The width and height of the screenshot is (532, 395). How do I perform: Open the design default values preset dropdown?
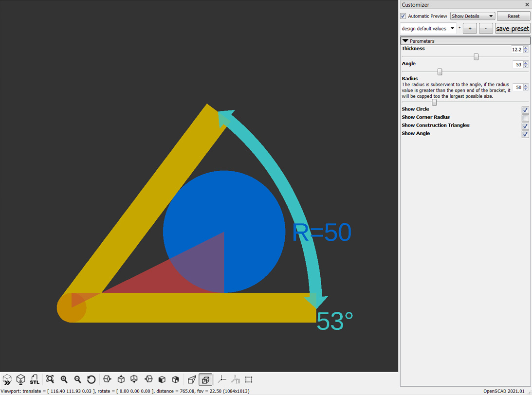click(x=428, y=29)
